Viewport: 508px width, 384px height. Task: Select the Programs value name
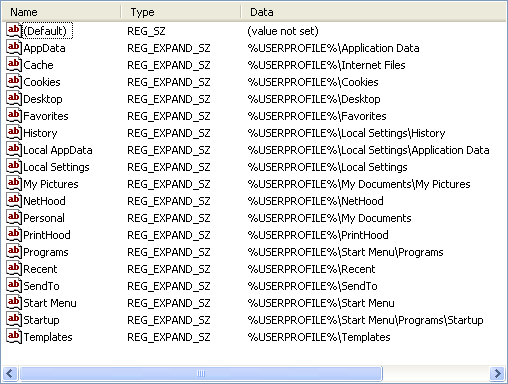[46, 252]
